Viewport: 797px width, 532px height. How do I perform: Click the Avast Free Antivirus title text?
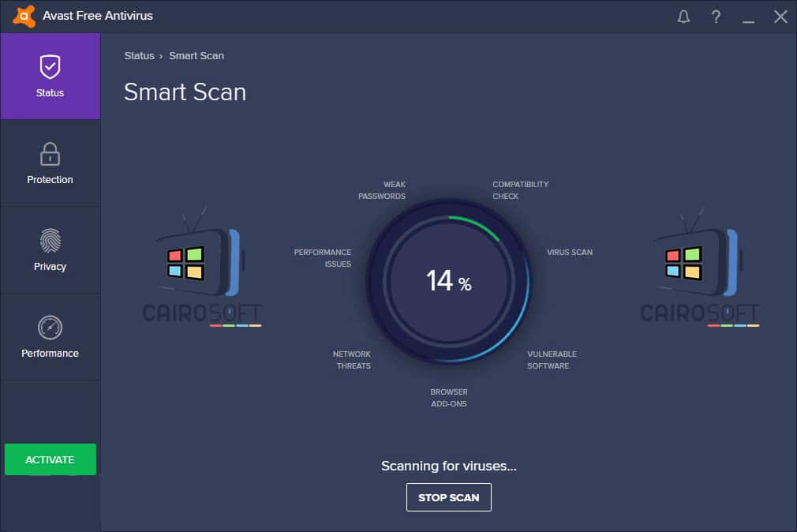tap(98, 17)
